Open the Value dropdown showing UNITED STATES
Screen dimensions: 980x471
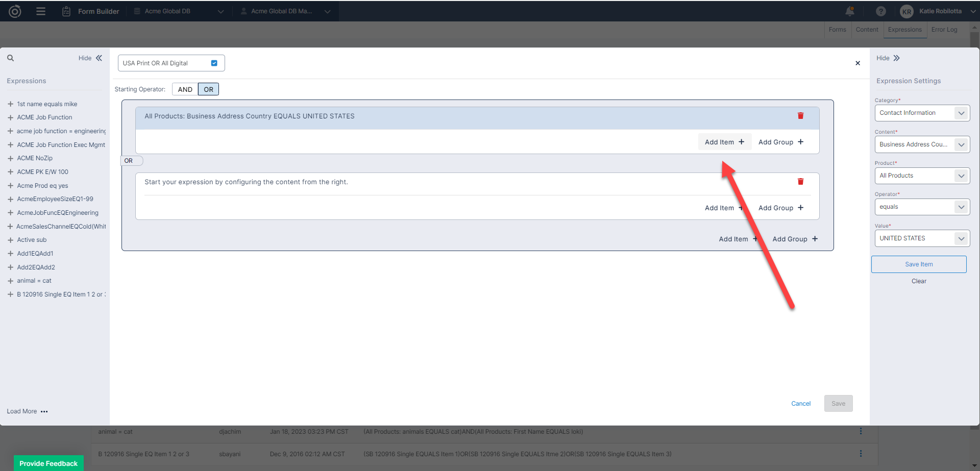[x=922, y=238]
